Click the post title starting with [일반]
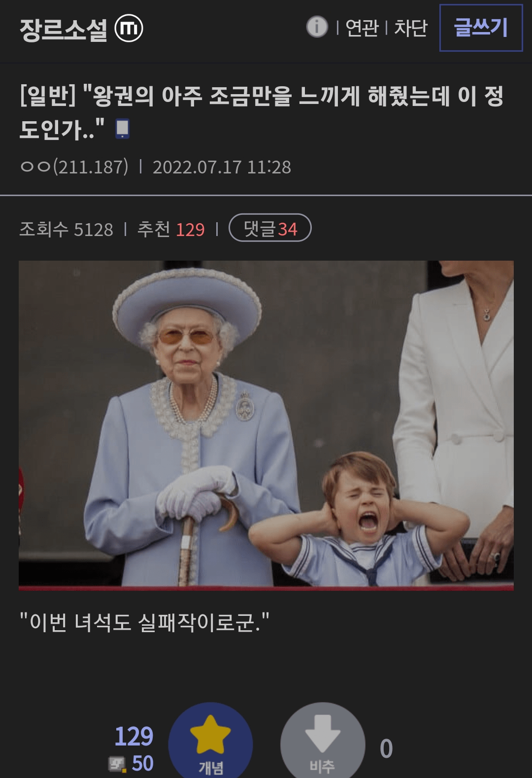The height and width of the screenshot is (778, 532). click(261, 112)
